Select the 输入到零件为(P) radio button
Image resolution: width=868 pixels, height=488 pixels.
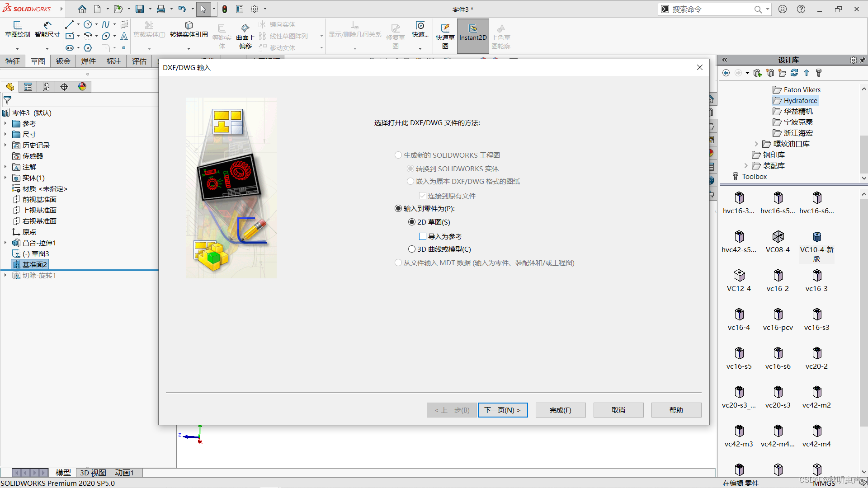click(x=398, y=208)
